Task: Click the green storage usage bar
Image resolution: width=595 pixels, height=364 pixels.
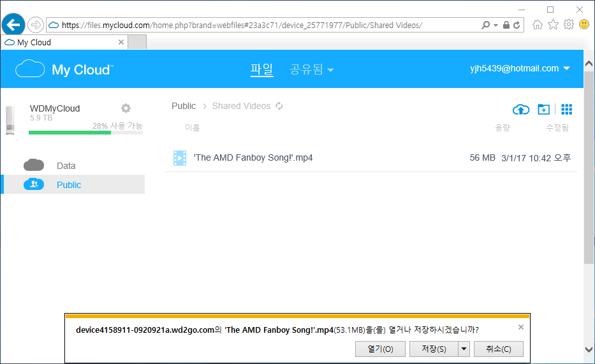Action: (70, 133)
